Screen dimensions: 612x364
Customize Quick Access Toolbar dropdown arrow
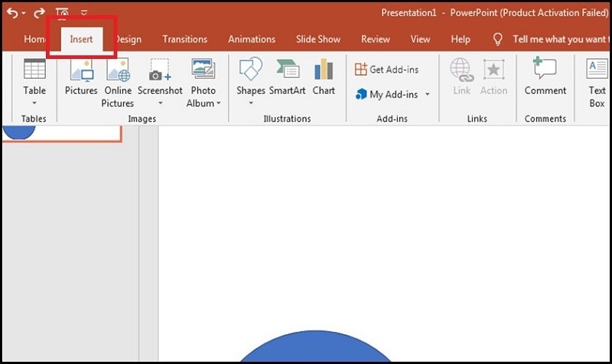[83, 13]
